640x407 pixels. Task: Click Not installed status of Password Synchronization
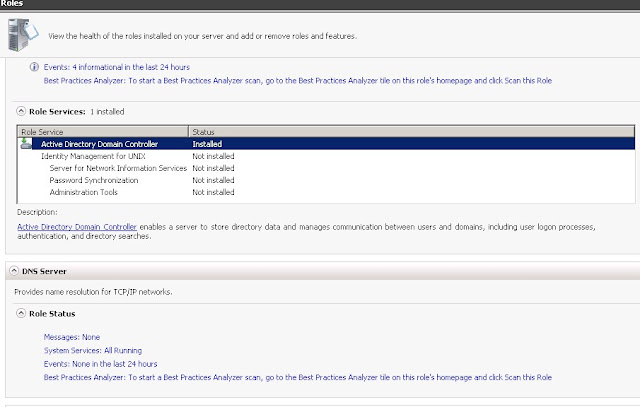coord(213,180)
